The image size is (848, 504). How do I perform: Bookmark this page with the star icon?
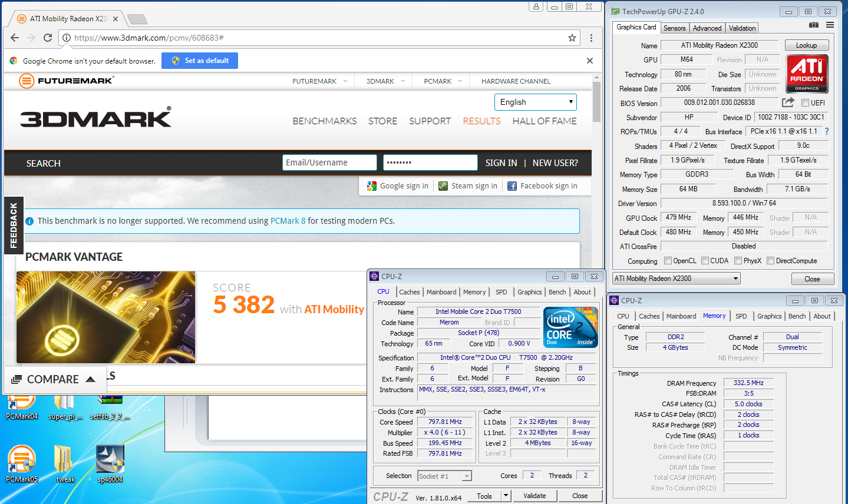coord(572,38)
